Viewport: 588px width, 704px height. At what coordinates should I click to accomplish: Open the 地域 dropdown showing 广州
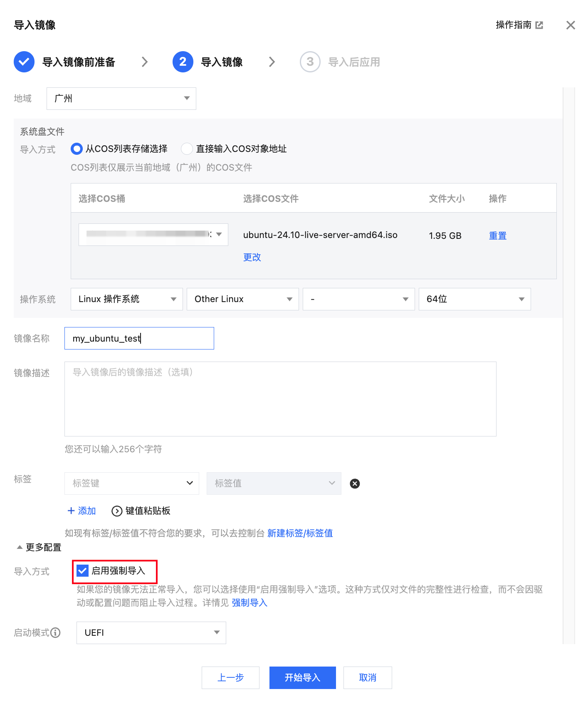[x=121, y=99]
